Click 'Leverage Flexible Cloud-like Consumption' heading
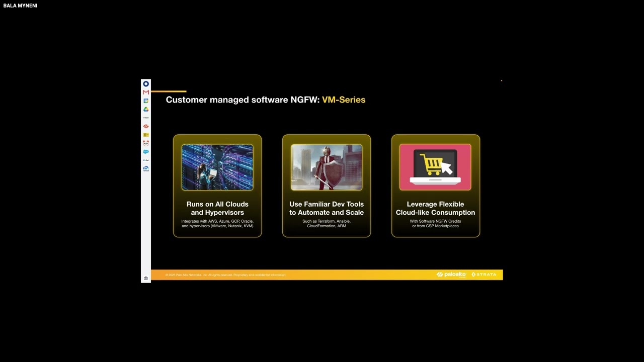The height and width of the screenshot is (362, 644). coord(436,208)
